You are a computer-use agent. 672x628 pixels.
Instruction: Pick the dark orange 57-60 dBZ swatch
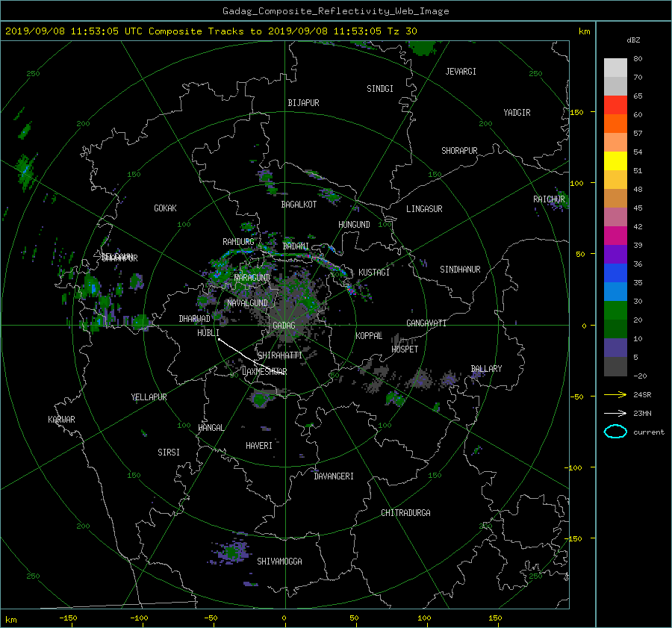click(x=615, y=123)
